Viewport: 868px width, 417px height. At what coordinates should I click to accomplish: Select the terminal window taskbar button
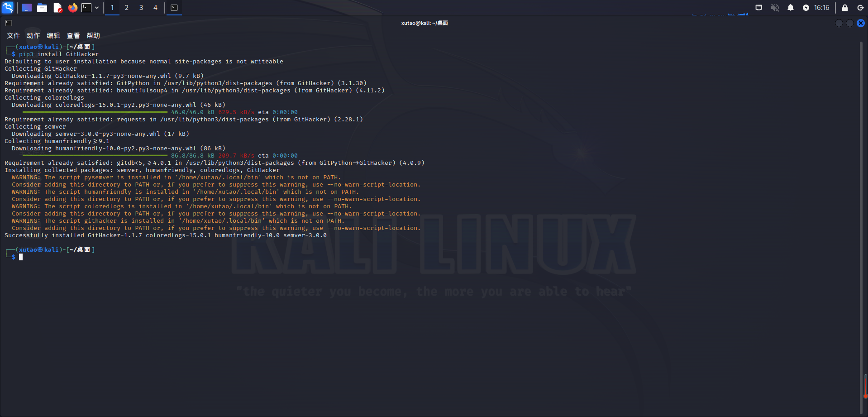click(174, 8)
